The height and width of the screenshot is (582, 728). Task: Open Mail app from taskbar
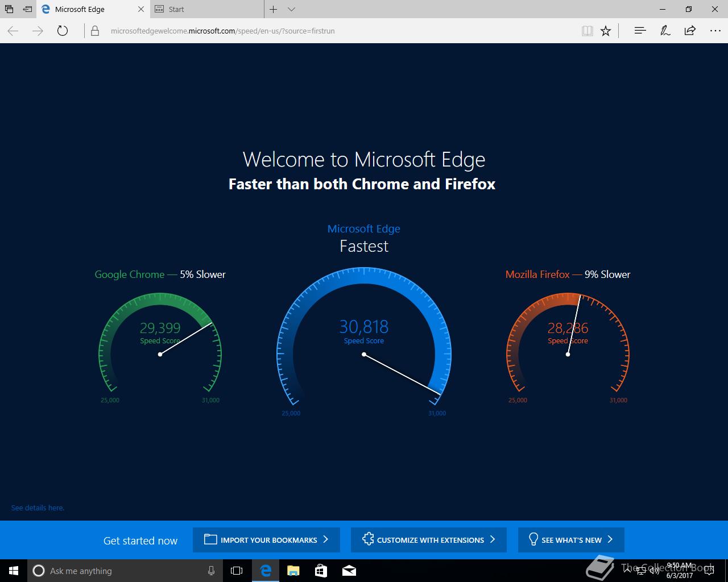pos(349,571)
